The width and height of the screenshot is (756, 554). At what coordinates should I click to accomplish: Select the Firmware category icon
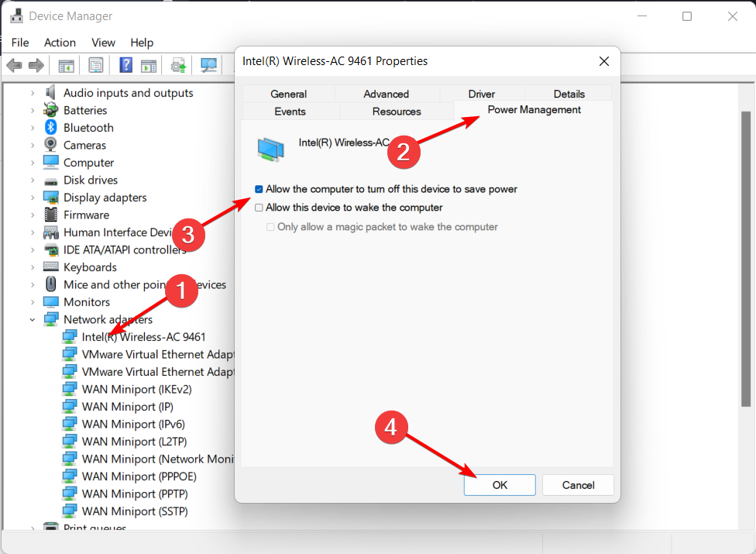50,215
